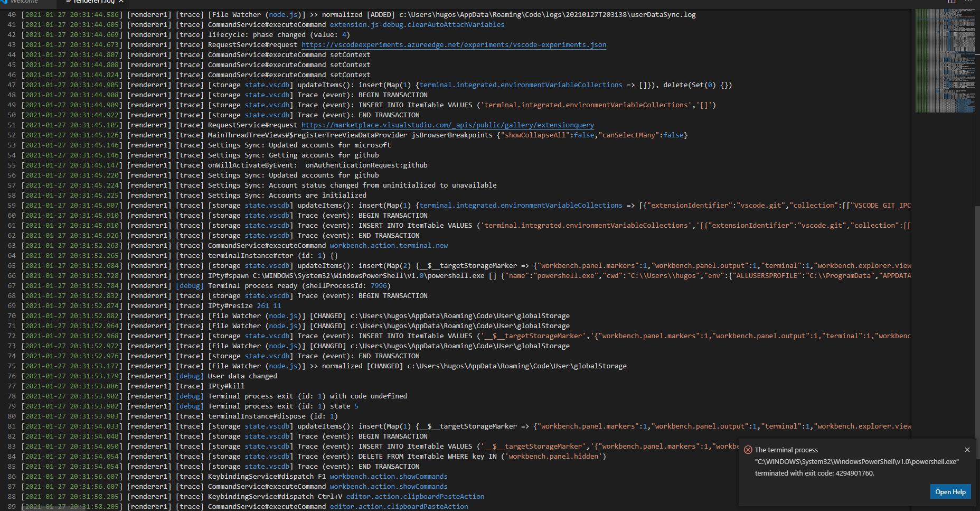Click a state.vscdb link in the log

click(x=268, y=95)
